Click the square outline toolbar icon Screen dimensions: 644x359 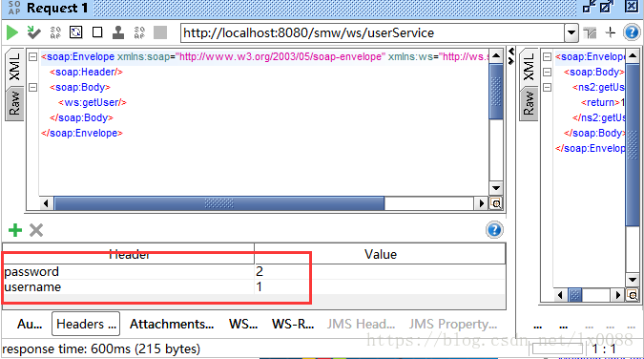(x=97, y=32)
